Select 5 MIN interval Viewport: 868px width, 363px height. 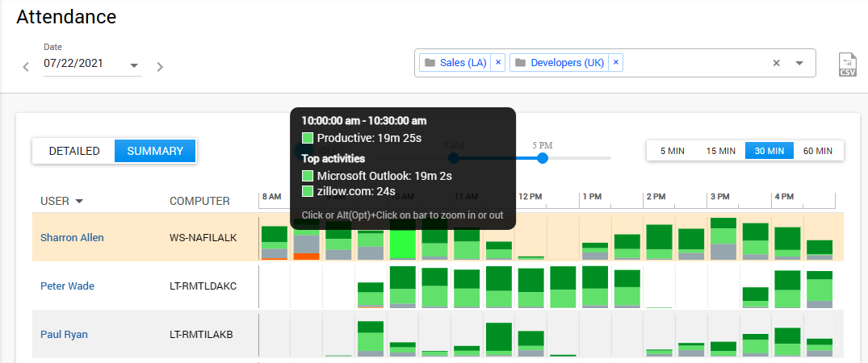coord(671,151)
